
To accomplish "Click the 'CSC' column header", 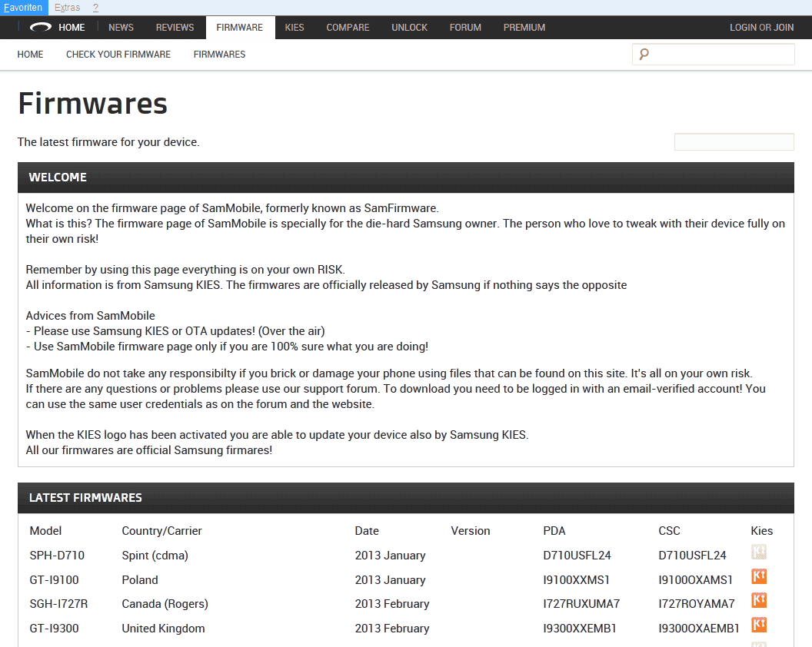I will (669, 531).
